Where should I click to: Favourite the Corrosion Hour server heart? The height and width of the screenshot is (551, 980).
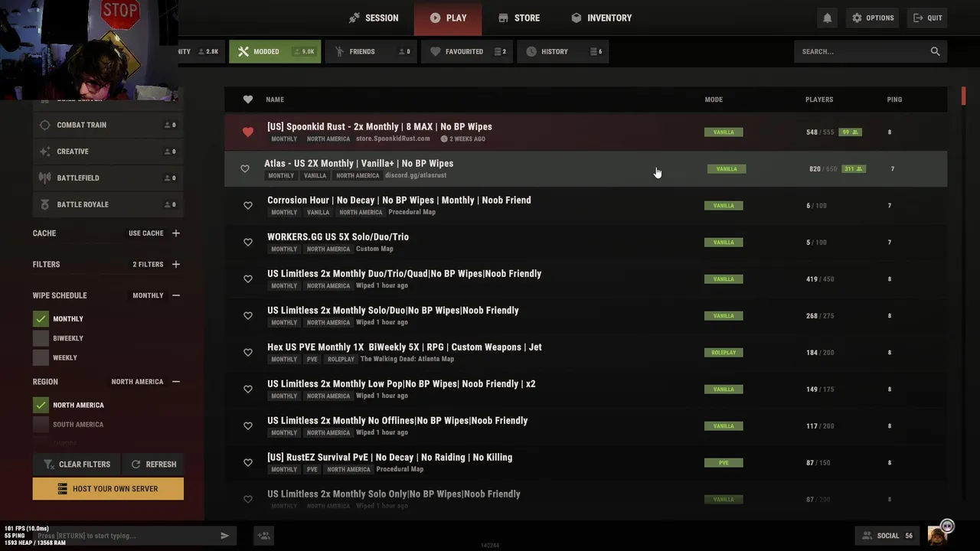point(247,205)
